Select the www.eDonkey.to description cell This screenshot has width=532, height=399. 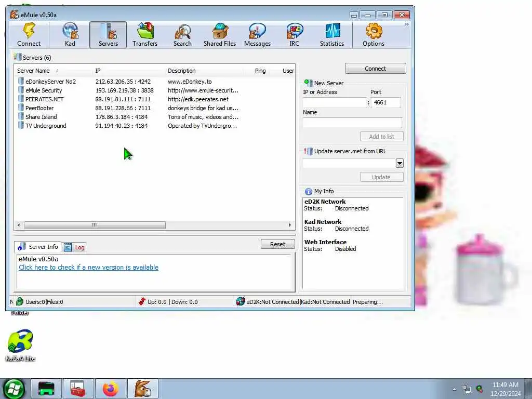pos(190,82)
